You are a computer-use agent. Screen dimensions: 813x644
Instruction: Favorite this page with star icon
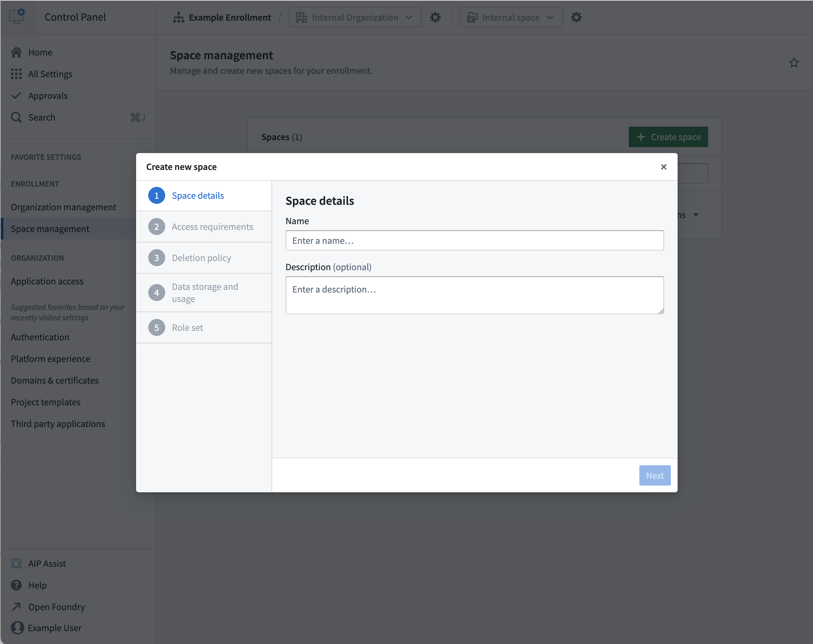coord(794,63)
